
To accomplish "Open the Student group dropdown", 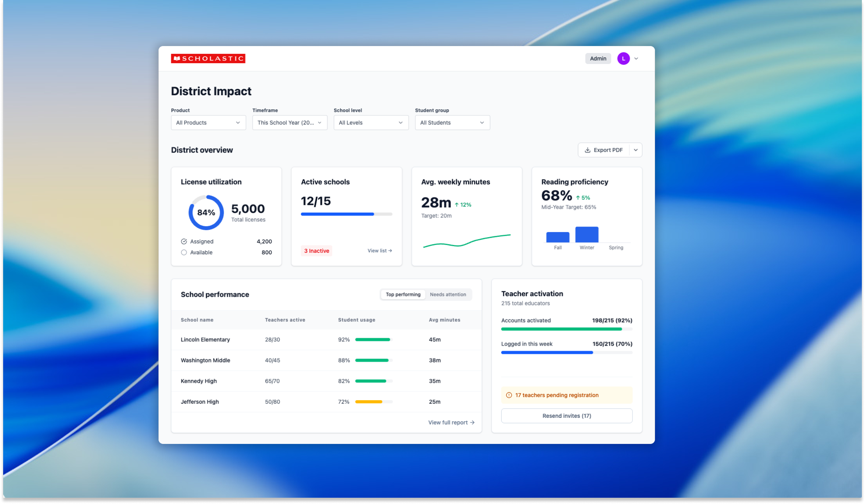I will coord(452,122).
